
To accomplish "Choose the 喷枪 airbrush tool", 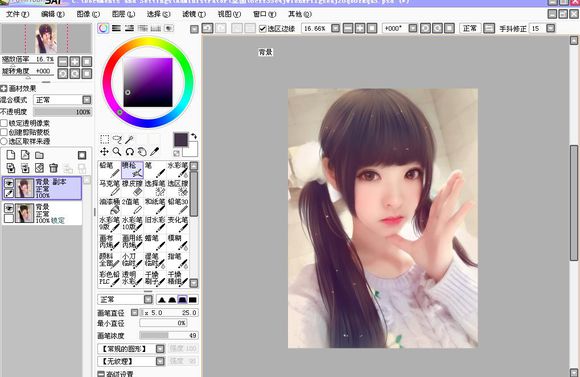I will click(x=132, y=170).
